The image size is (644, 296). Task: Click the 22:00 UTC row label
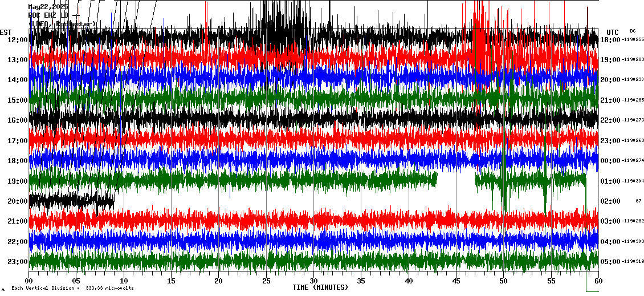pos(610,120)
